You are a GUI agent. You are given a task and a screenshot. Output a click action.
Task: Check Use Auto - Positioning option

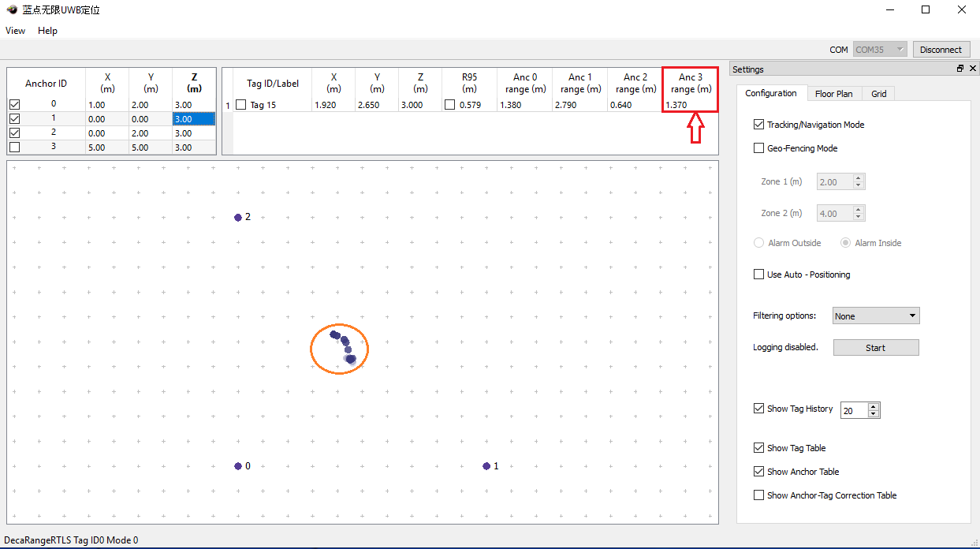758,274
